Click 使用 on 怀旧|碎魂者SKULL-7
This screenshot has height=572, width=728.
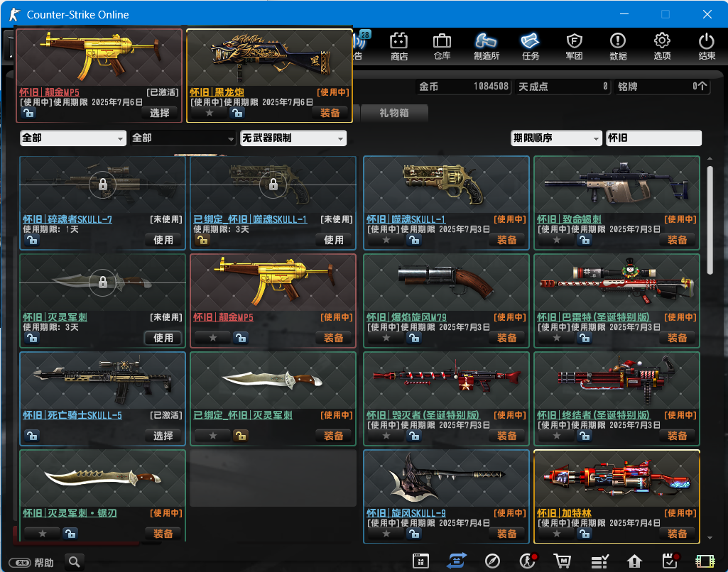click(x=163, y=240)
